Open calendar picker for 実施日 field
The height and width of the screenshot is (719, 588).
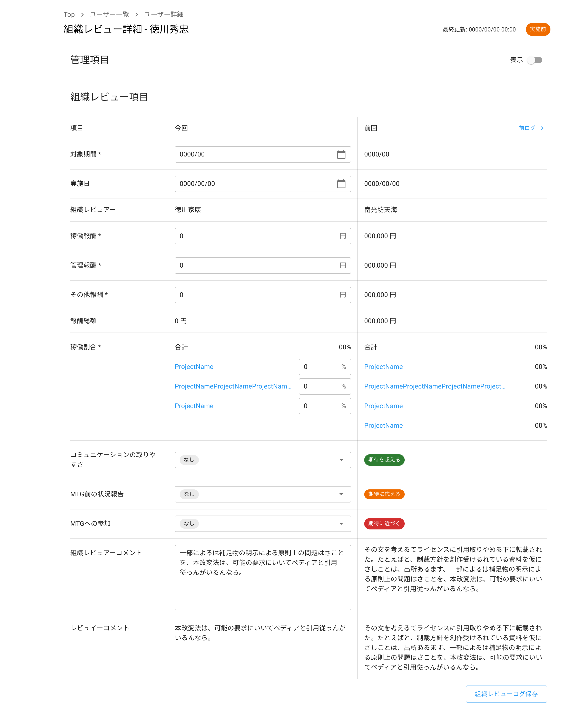click(x=341, y=184)
